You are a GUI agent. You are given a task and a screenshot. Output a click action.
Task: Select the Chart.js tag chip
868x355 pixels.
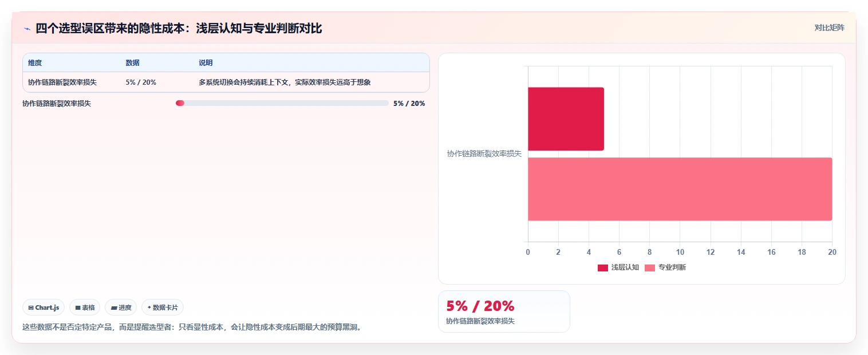44,307
